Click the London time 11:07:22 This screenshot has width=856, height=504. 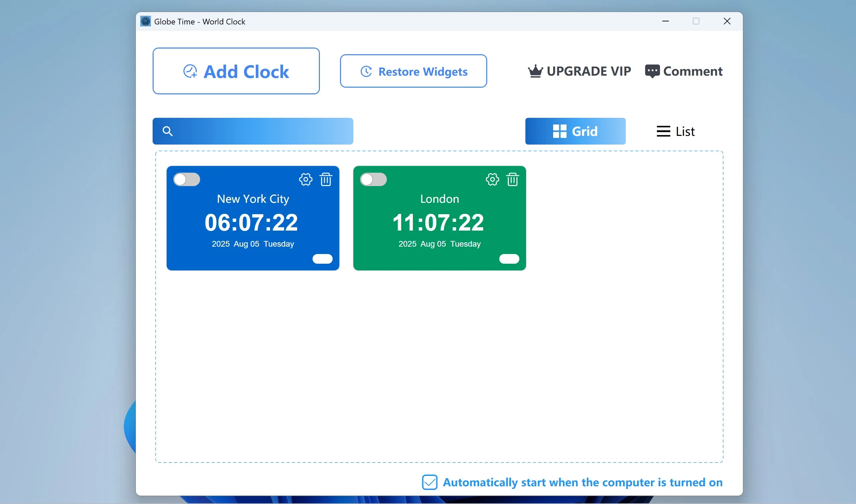click(438, 223)
